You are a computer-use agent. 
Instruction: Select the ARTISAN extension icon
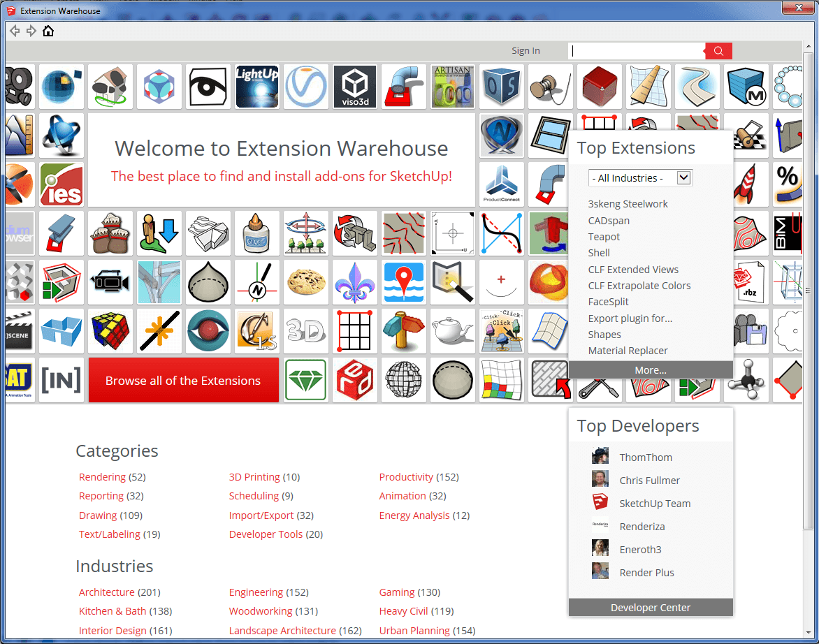point(453,87)
